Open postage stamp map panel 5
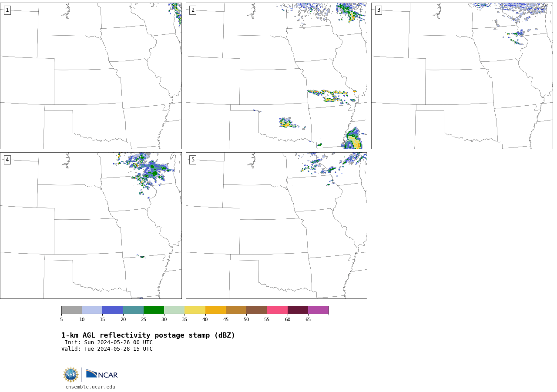This screenshot has width=557, height=392. pos(276,225)
